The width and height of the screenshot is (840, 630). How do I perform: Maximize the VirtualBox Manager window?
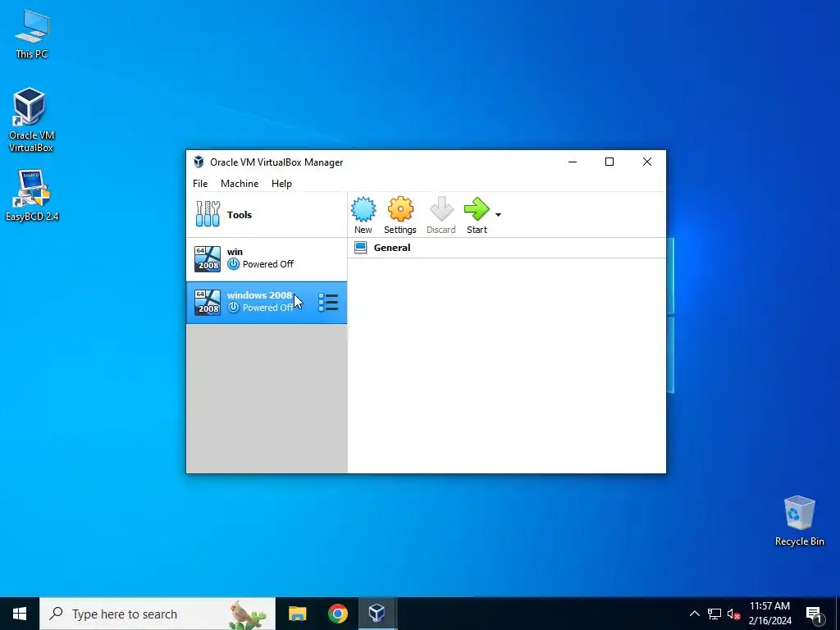(609, 162)
